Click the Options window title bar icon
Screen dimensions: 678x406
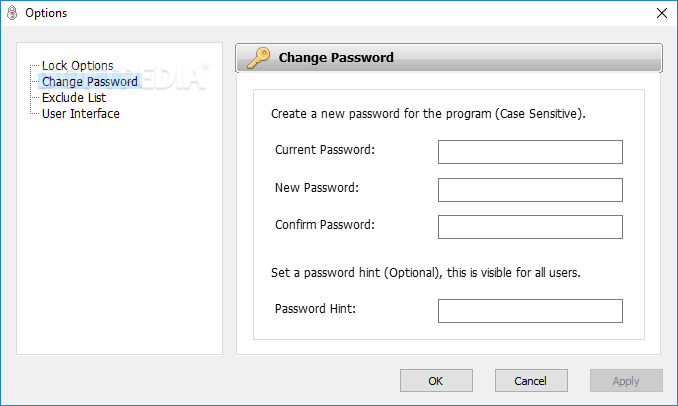point(12,13)
